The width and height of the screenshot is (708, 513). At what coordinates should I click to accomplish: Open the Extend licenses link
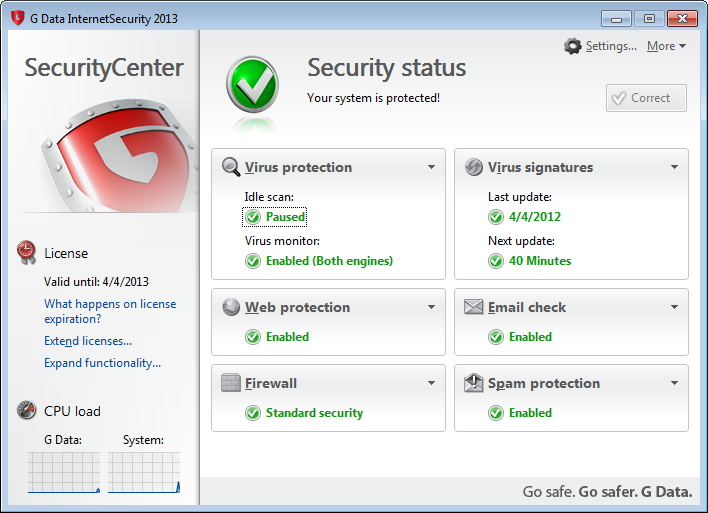coord(88,341)
